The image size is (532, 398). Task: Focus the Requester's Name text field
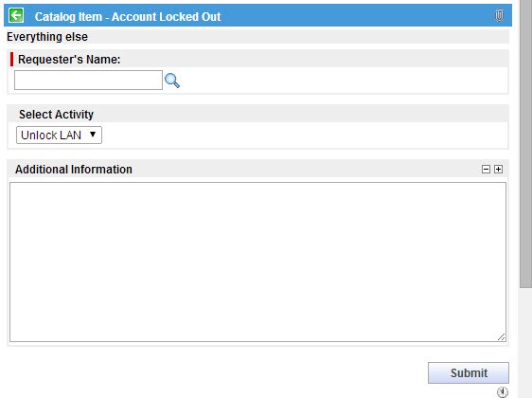[x=88, y=81]
